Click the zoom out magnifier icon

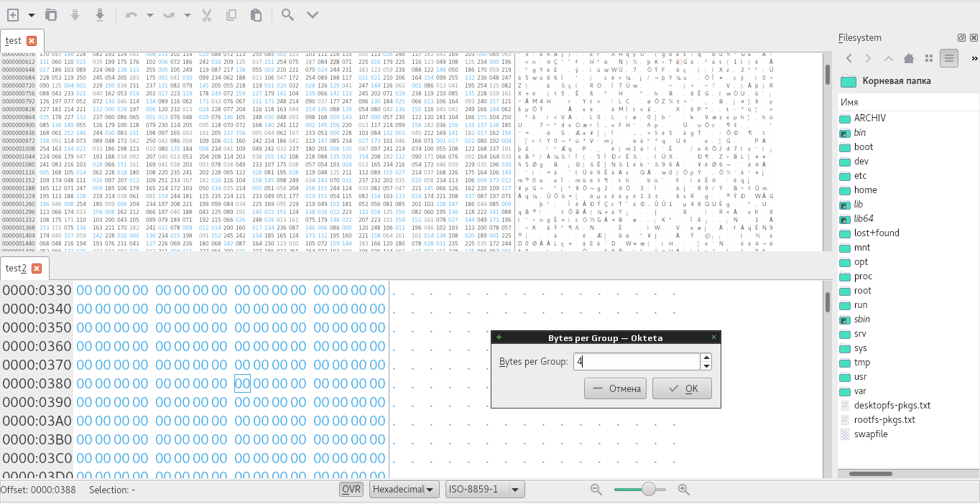pos(596,490)
